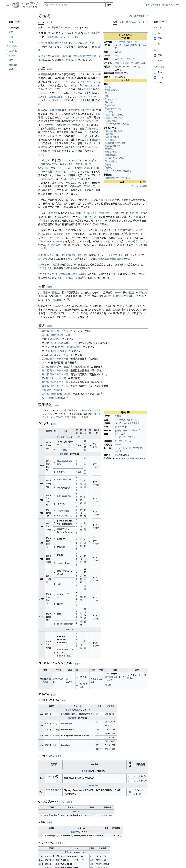Viewport: 186px width, 868px height.
Task: Open 範文雀 spouse link in infobox
Action: coord(118,67)
